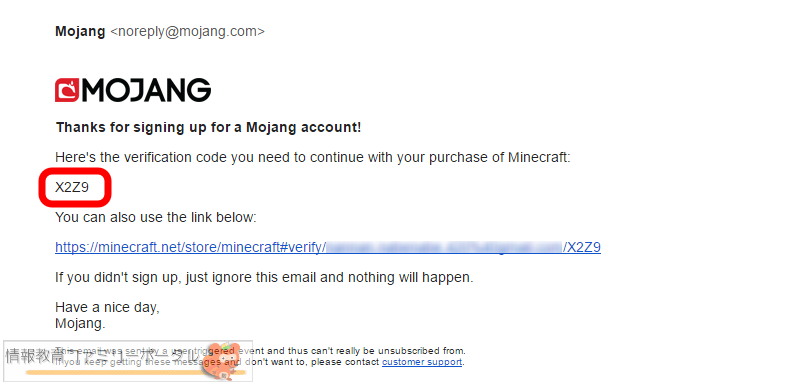Click 'You can also use the link below' text
This screenshot has width=806, height=385.
coord(156,217)
